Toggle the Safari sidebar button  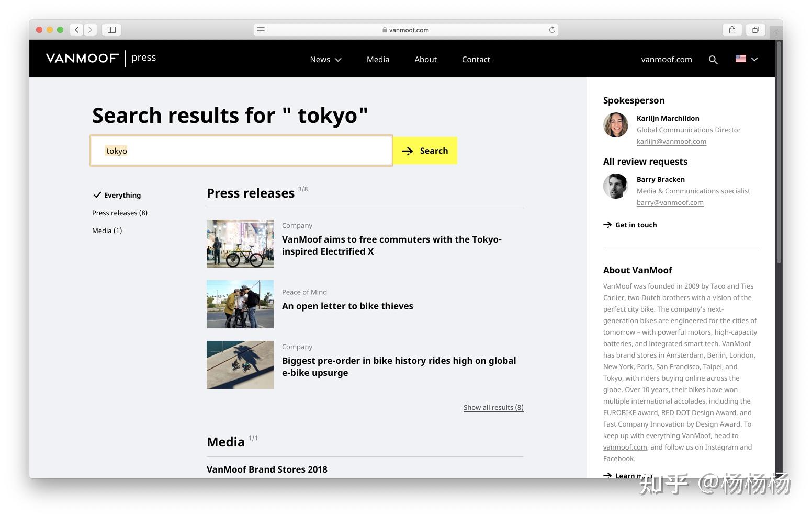pos(111,30)
